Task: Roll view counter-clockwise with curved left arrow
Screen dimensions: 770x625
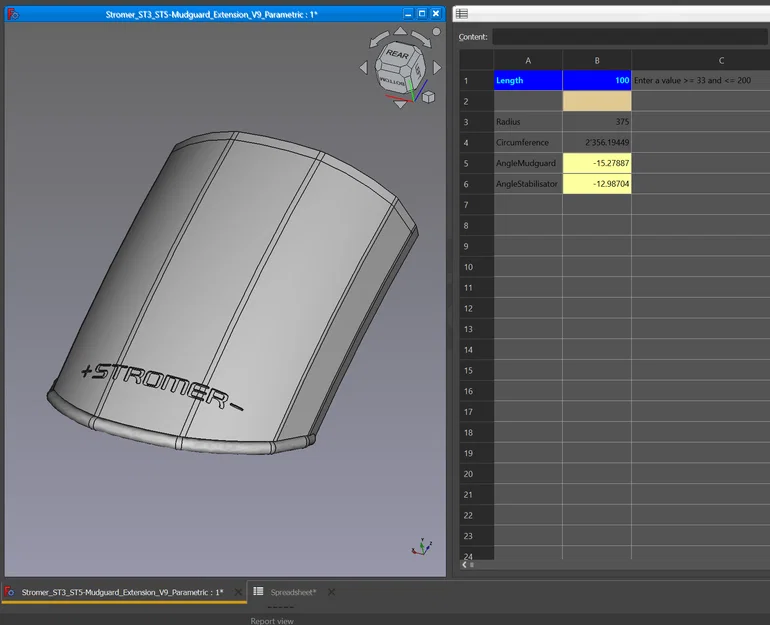Action: tap(379, 39)
